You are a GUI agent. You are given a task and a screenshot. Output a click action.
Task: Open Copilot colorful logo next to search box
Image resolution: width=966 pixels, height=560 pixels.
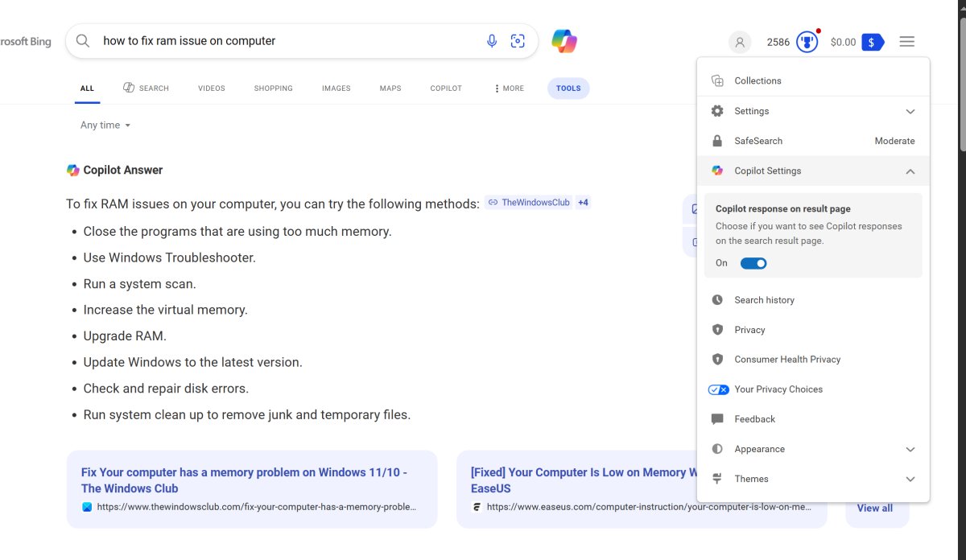563,41
